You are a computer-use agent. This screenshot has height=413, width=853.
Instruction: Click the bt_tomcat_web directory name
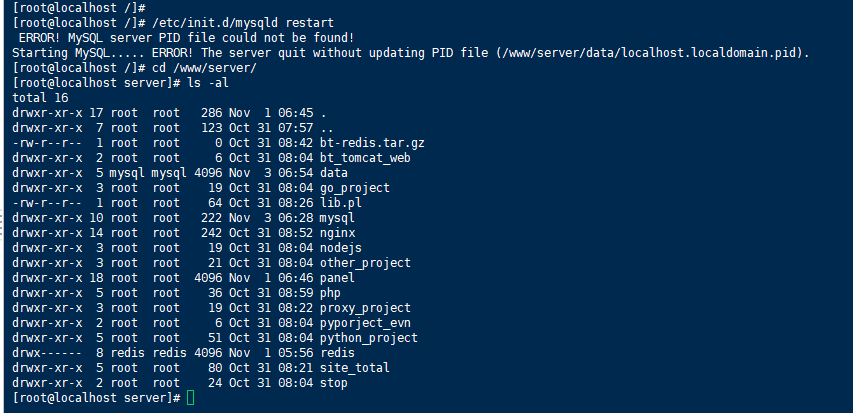[x=366, y=157]
